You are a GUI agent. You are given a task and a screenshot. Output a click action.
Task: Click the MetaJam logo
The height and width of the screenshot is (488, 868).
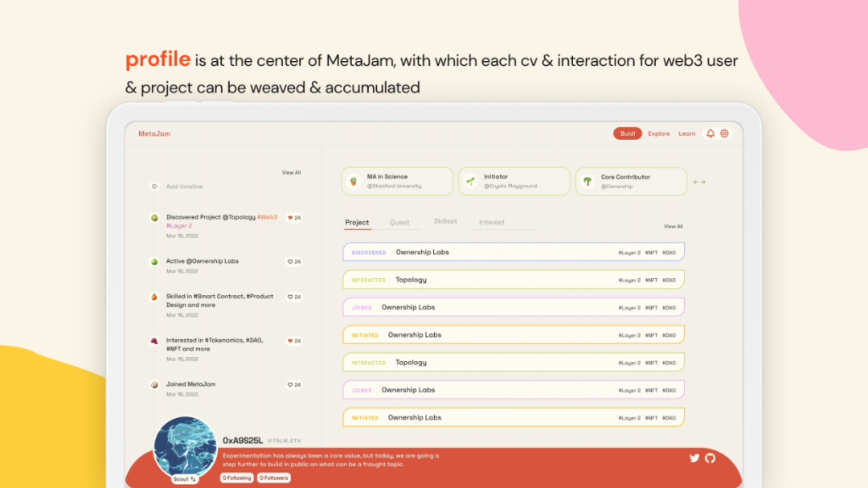tap(154, 133)
